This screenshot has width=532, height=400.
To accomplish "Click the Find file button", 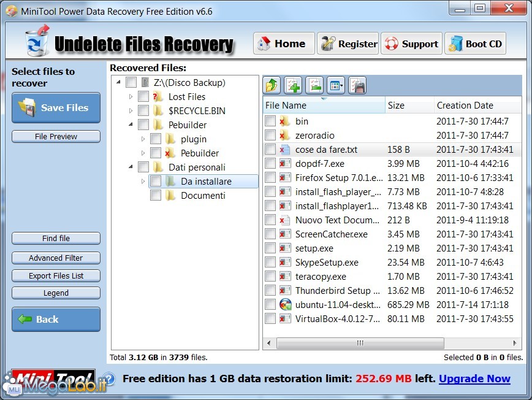I will point(56,239).
